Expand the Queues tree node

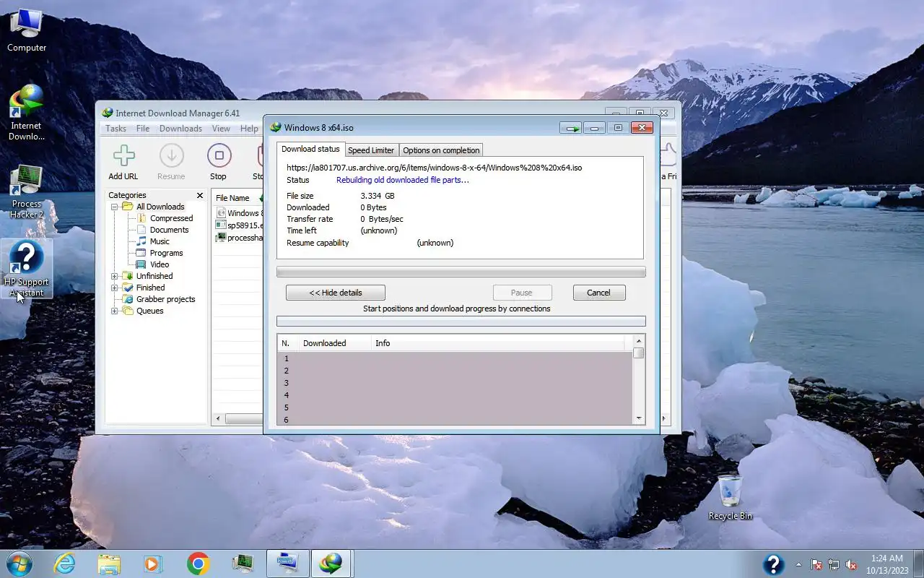click(114, 311)
